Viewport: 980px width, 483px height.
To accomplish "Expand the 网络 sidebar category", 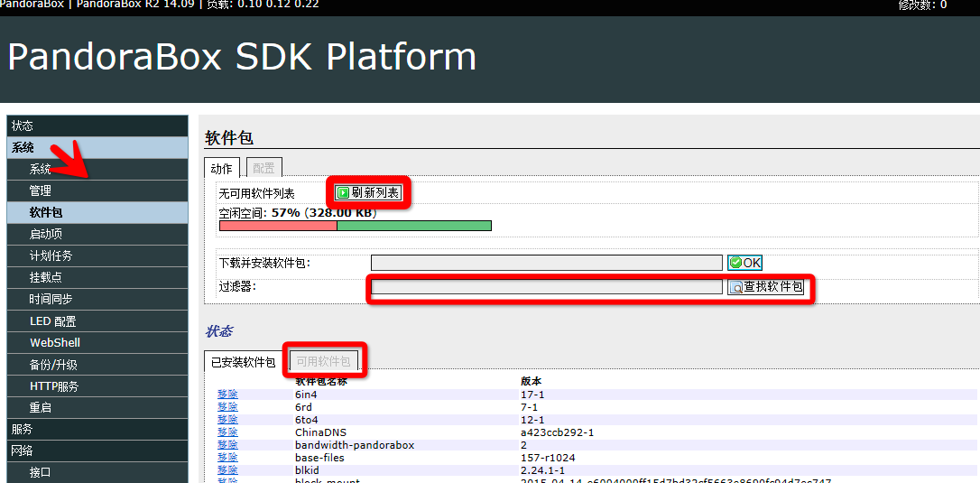I will pos(97,451).
